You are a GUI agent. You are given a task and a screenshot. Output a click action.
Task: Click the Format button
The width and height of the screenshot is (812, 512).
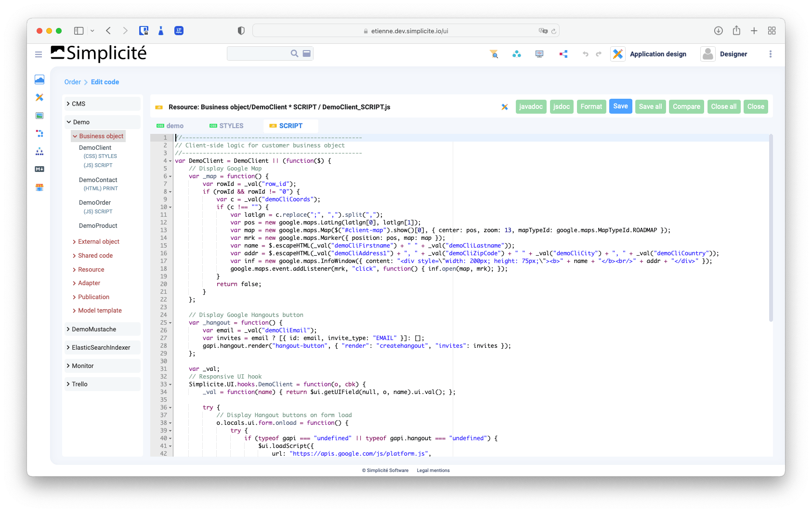coord(591,106)
